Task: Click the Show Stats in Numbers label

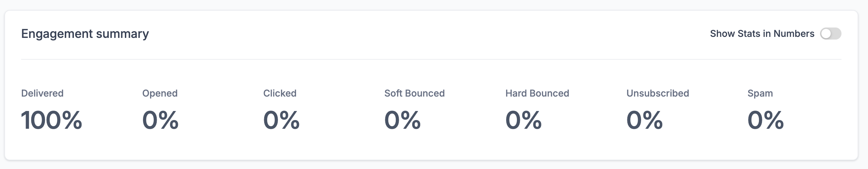Action: (x=762, y=34)
